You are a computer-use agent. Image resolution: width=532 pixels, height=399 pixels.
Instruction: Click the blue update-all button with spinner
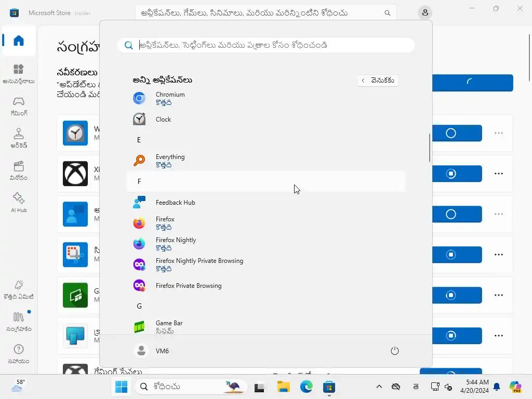(473, 83)
